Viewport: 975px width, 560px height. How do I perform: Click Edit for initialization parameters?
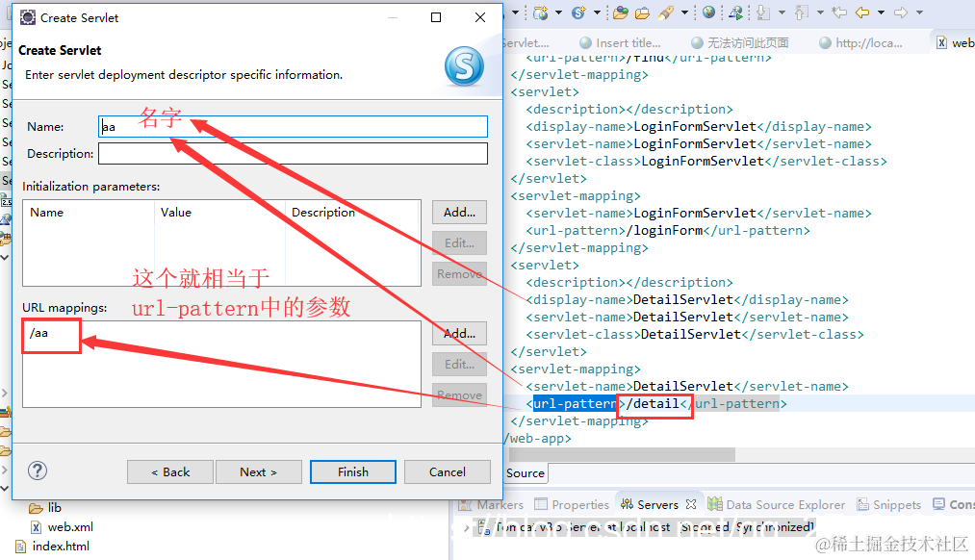[x=459, y=243]
